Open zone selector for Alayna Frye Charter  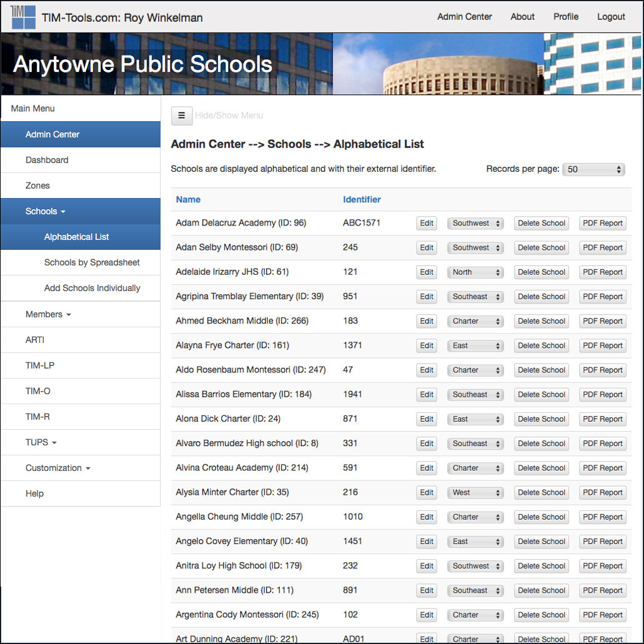[x=475, y=346]
